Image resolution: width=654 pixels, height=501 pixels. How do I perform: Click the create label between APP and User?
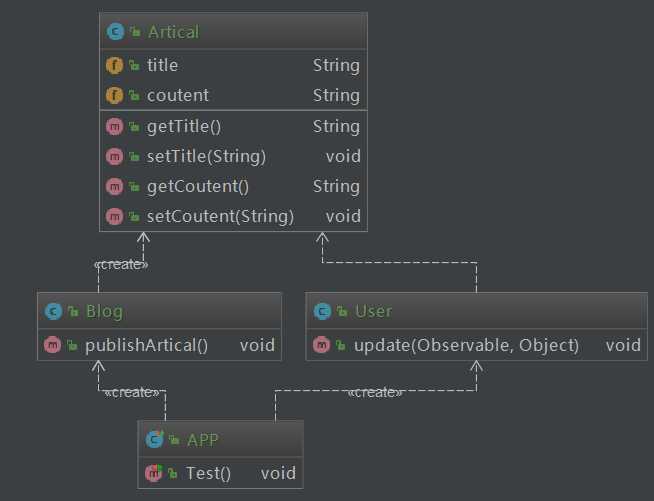pos(375,393)
